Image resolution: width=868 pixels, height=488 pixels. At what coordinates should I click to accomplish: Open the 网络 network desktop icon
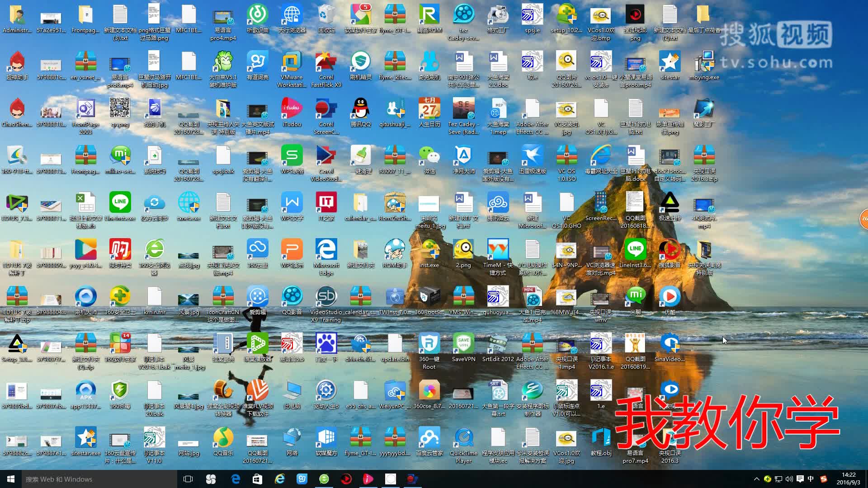click(x=292, y=441)
